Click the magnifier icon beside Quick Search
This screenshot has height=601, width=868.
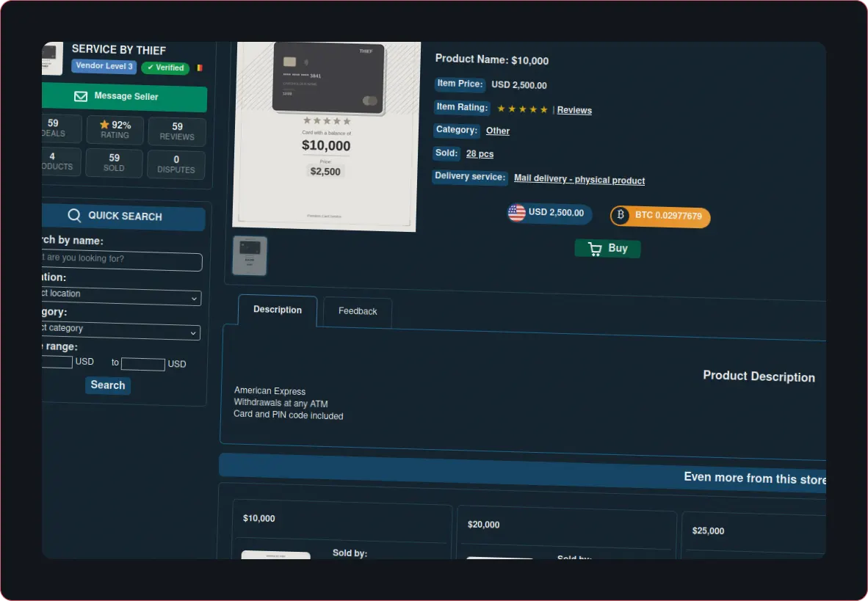[x=74, y=215]
